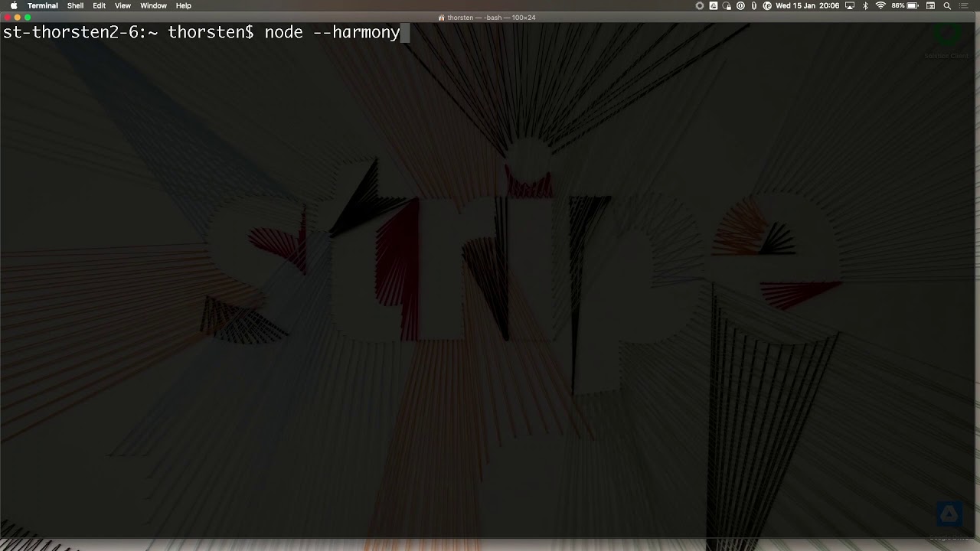The height and width of the screenshot is (551, 980).
Task: Open the Bluetooth status menu
Action: pos(865,5)
